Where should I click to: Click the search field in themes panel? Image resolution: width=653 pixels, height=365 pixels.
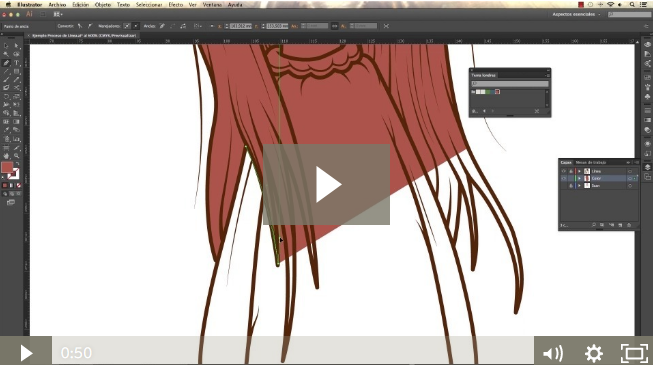pyautogui.click(x=510, y=84)
